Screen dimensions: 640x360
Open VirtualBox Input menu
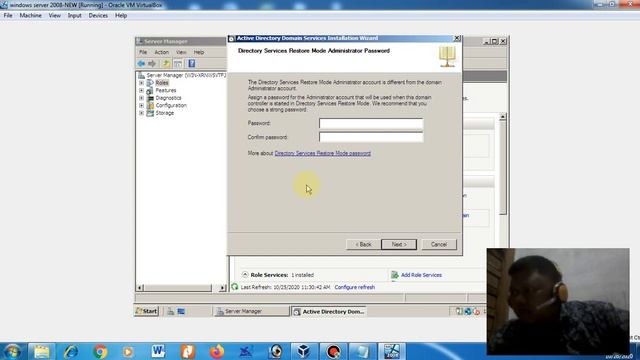[74, 16]
